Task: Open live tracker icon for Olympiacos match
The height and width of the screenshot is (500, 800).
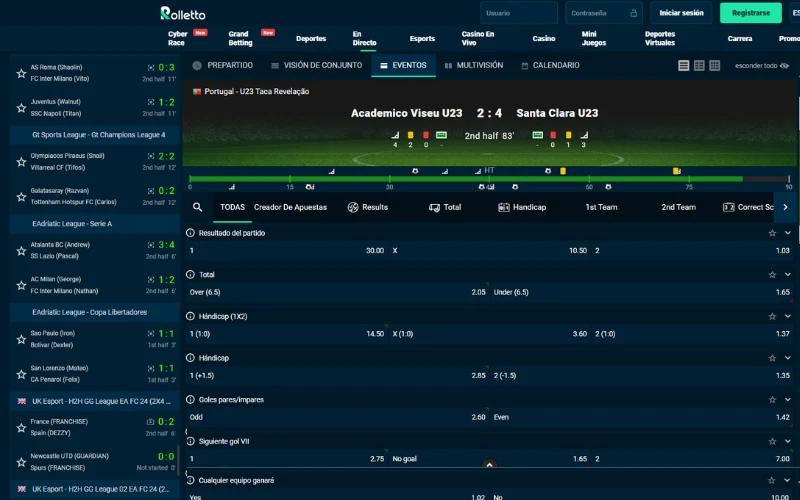Action: click(151, 156)
